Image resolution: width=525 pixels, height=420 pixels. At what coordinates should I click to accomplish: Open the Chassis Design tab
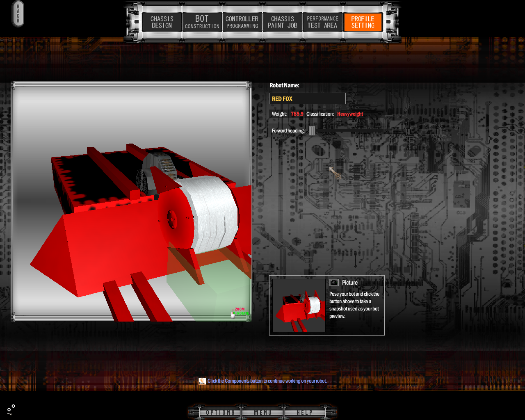coord(162,22)
